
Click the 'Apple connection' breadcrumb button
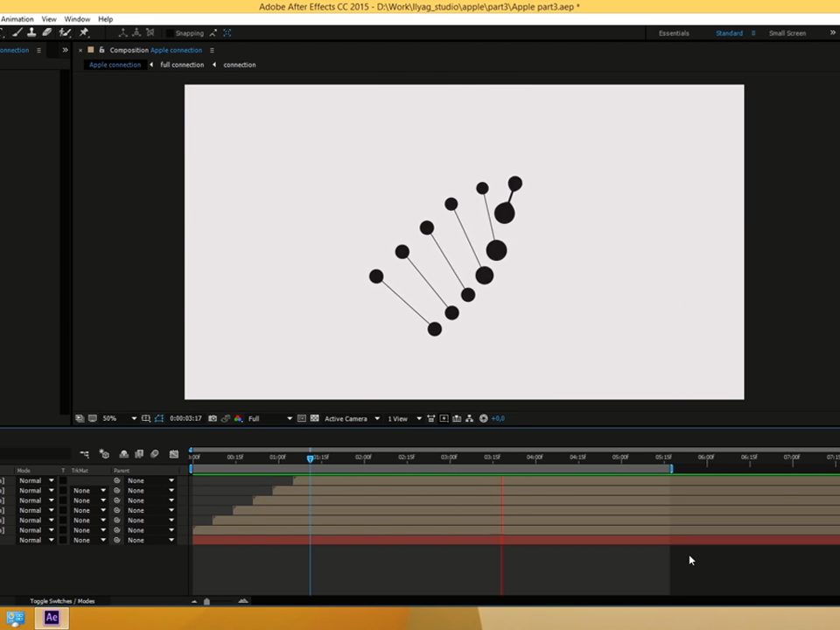click(x=115, y=65)
